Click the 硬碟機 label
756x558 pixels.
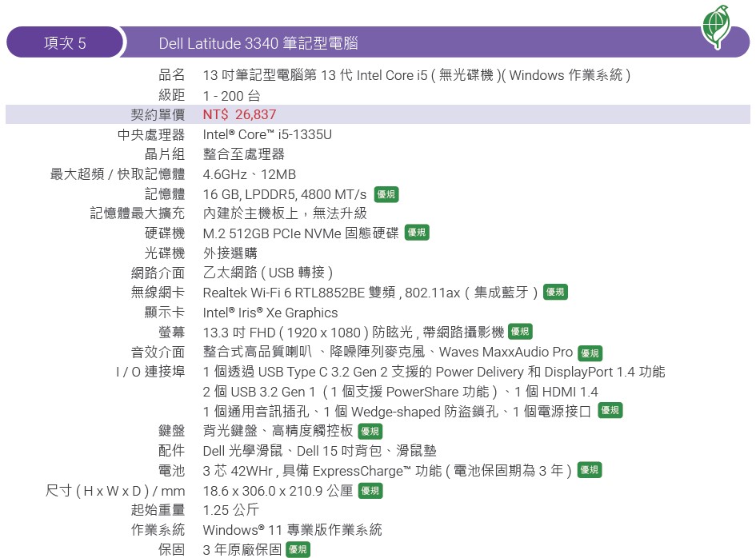(x=165, y=233)
